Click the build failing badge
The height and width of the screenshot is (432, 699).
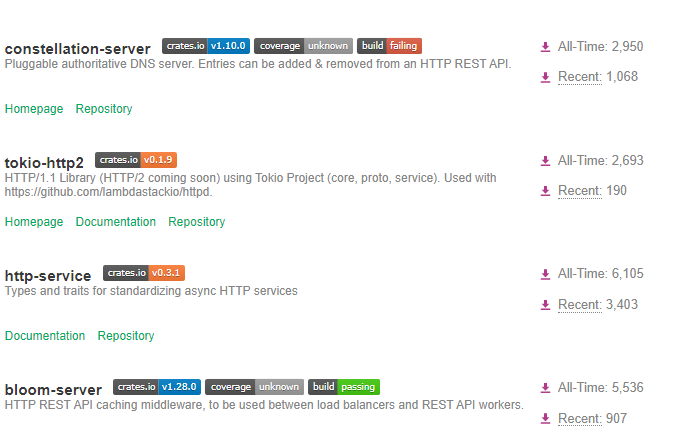click(390, 46)
